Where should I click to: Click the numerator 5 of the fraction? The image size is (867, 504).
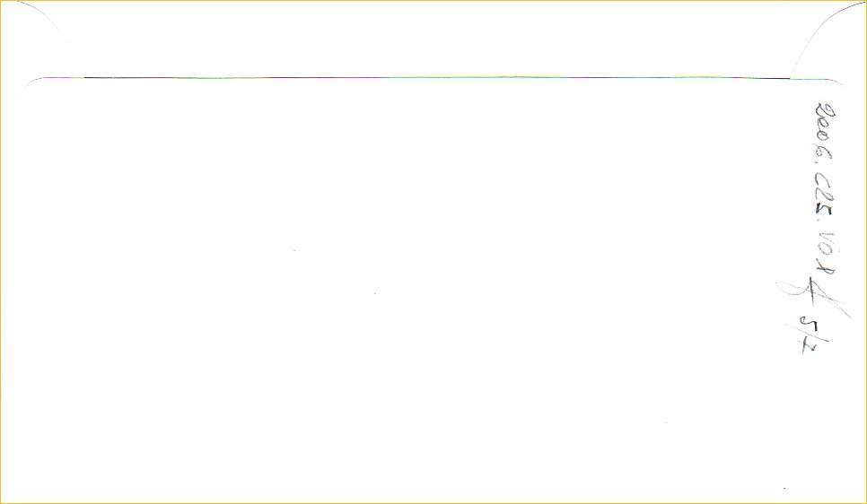pos(811,325)
